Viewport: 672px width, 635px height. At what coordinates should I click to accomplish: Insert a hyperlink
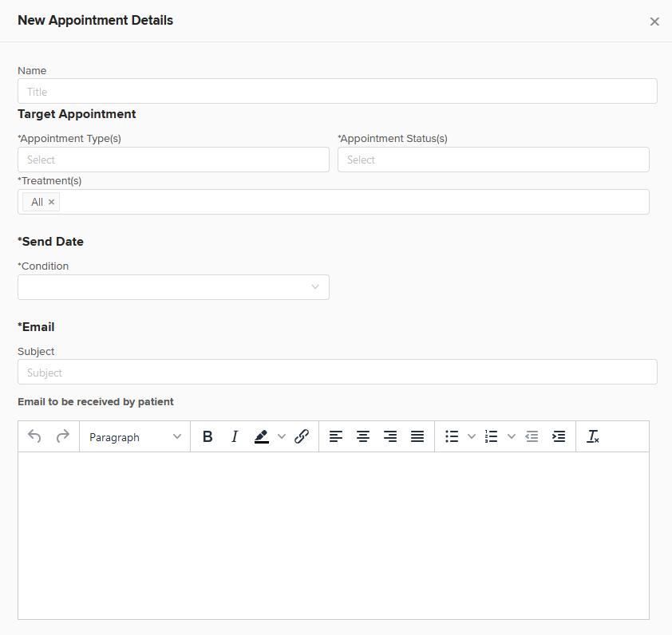tap(302, 436)
